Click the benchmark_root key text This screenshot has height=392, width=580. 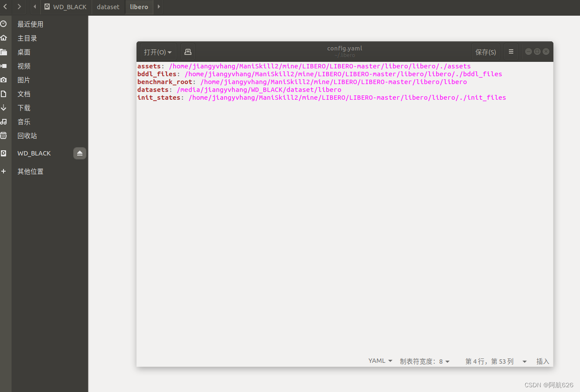click(x=165, y=82)
